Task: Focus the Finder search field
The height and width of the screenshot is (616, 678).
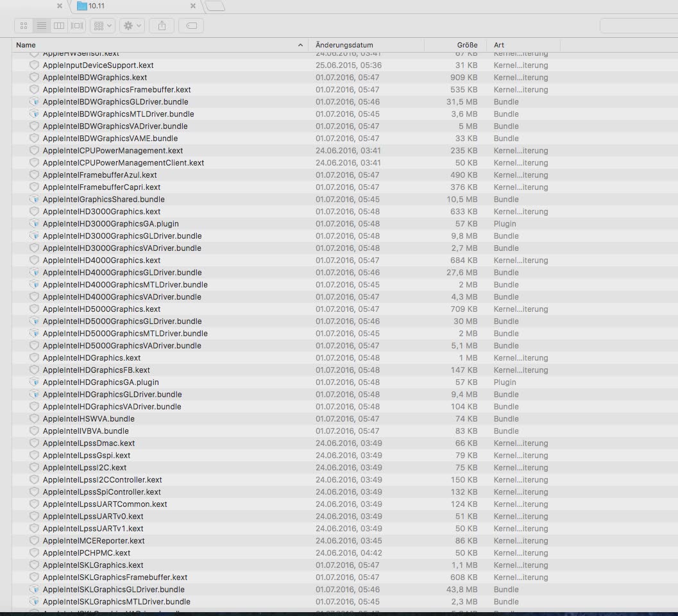Action: (639, 26)
